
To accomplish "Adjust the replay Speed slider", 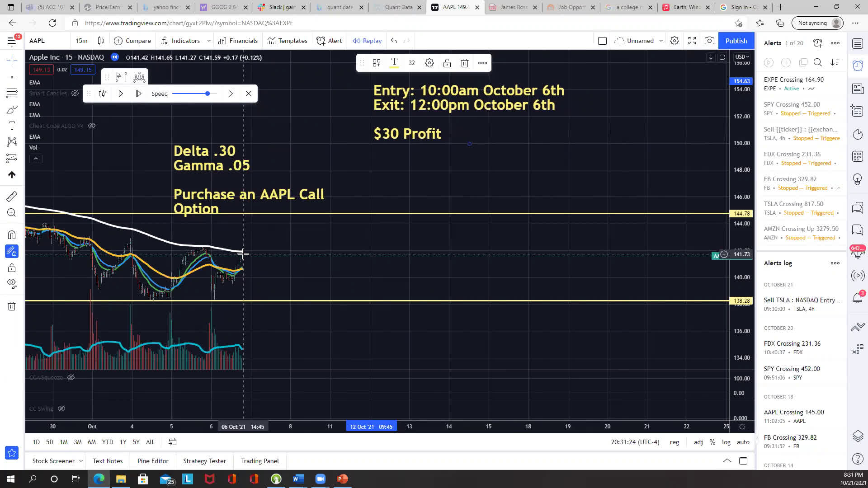I will coord(207,94).
